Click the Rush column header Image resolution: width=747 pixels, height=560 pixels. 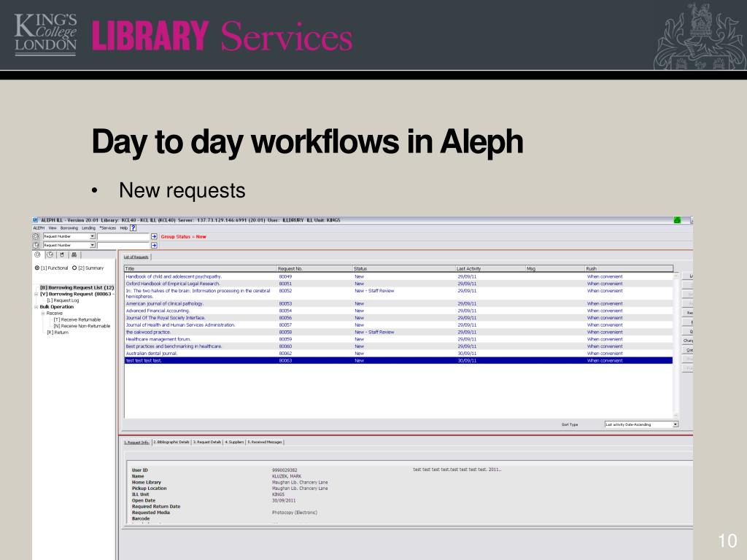click(x=629, y=268)
